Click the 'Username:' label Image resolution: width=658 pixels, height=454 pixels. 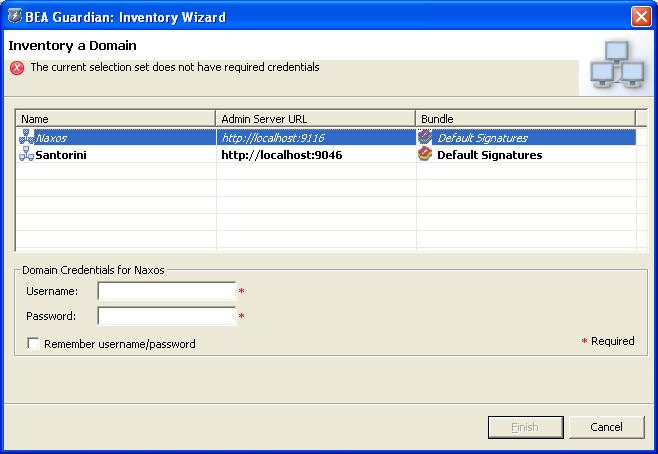click(52, 291)
